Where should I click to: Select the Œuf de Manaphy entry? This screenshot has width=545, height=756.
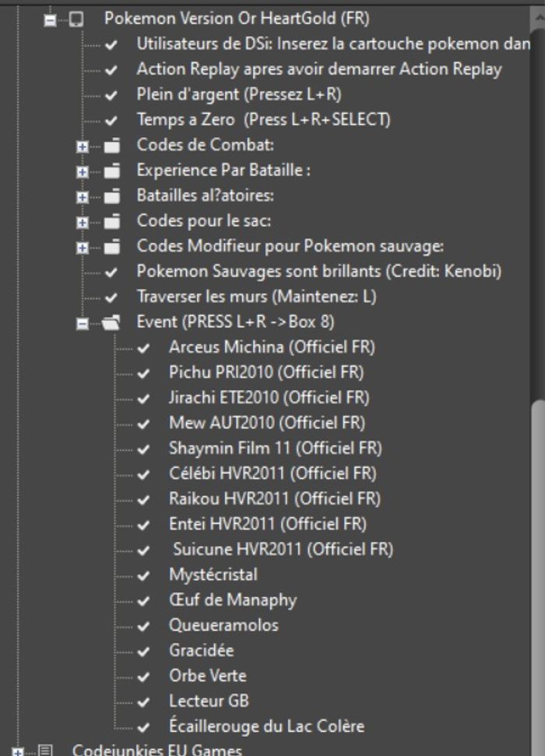click(x=233, y=600)
